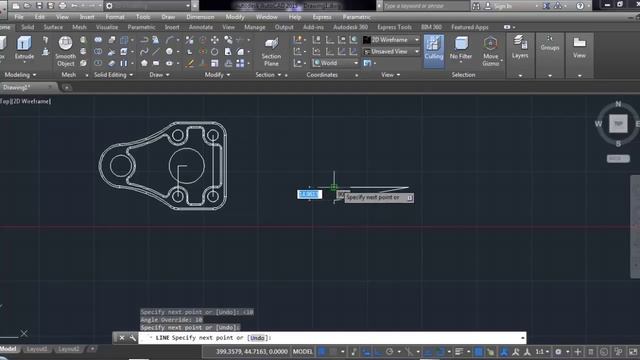Image resolution: width=640 pixels, height=360 pixels.
Task: Toggle MODEL space button in status bar
Action: pyautogui.click(x=302, y=351)
